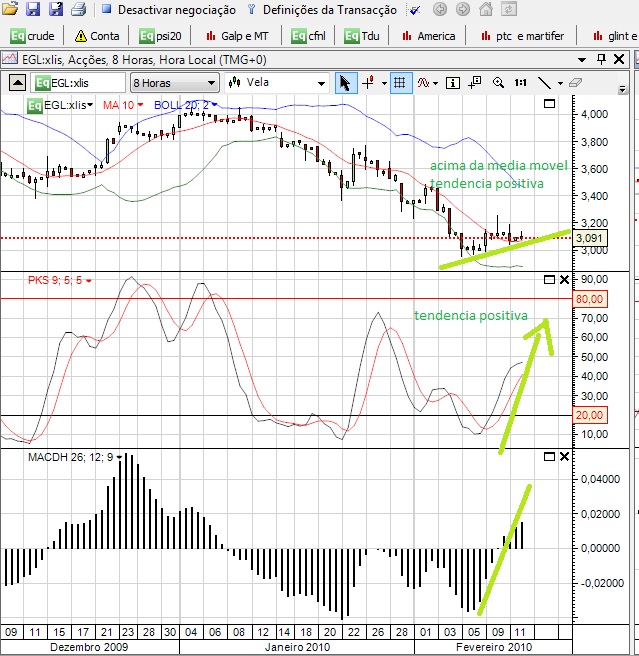
Task: Click the open folder icon
Action: [9, 8]
